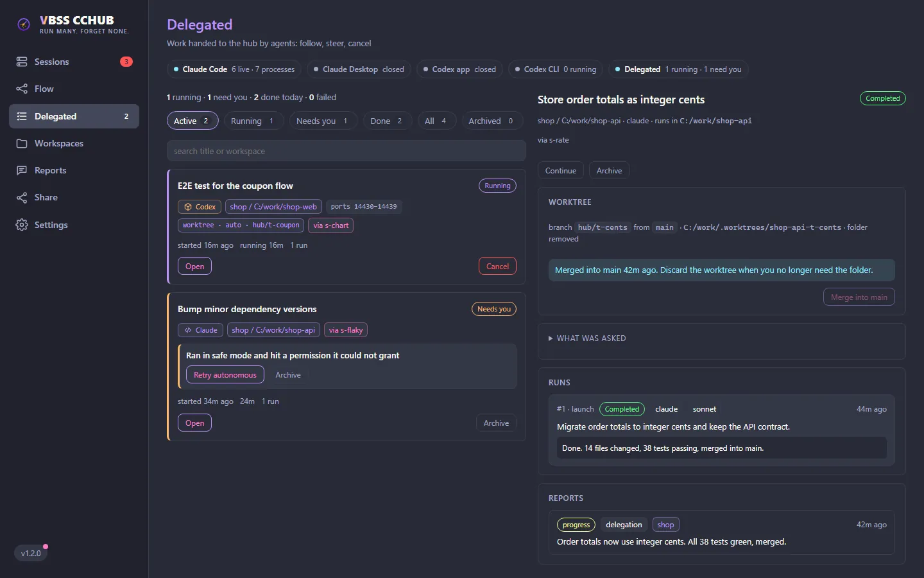This screenshot has height=578, width=924.
Task: Cancel the E2E coupon flow run
Action: [x=497, y=267]
